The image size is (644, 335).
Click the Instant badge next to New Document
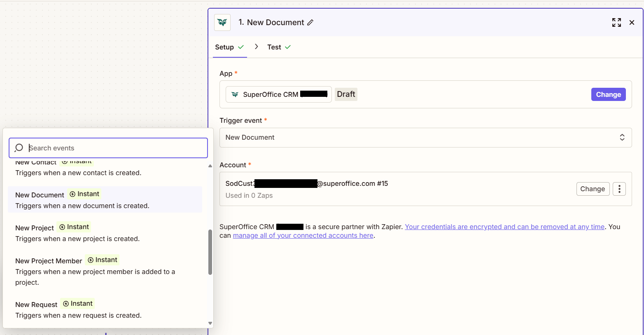click(x=84, y=194)
